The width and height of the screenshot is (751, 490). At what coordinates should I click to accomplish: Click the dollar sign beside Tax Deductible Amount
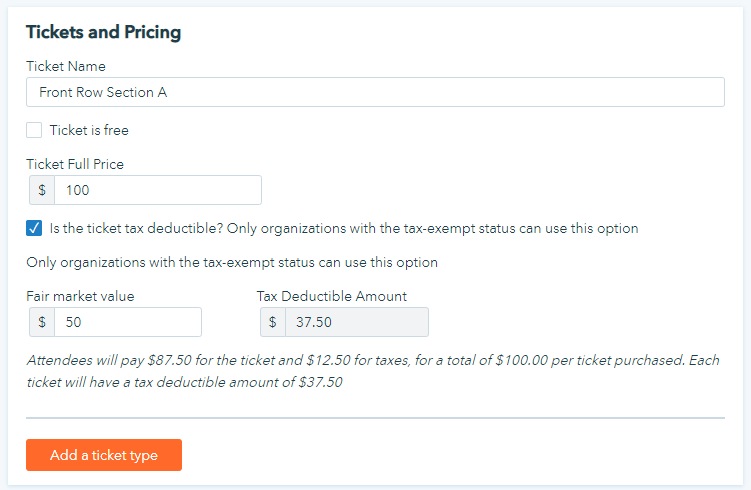(x=272, y=322)
